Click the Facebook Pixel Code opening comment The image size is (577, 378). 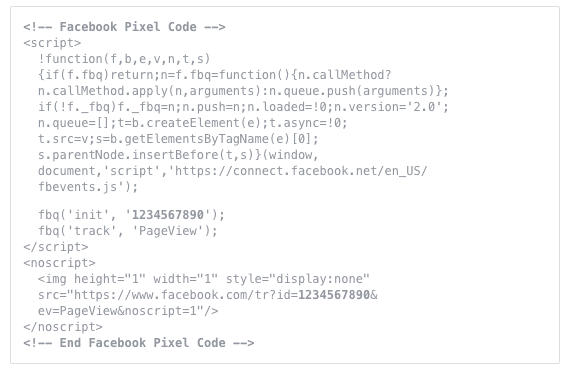tap(124, 27)
